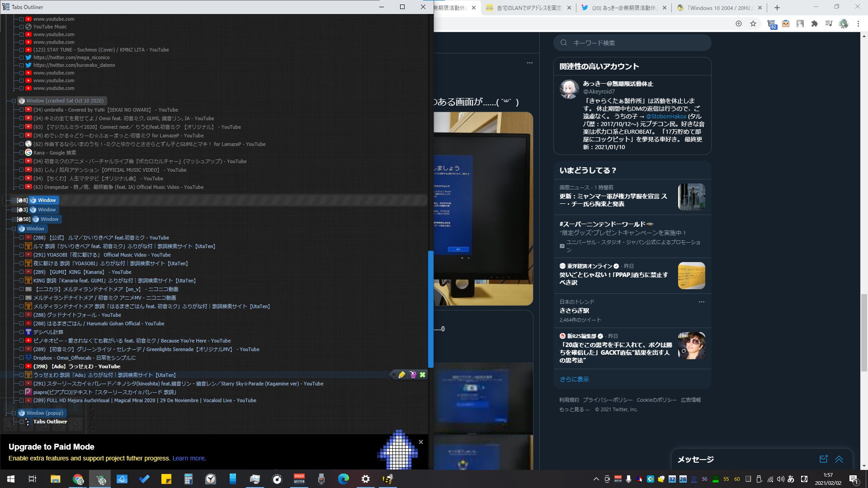Open Microsoft Edge from the taskbar

pyautogui.click(x=344, y=479)
